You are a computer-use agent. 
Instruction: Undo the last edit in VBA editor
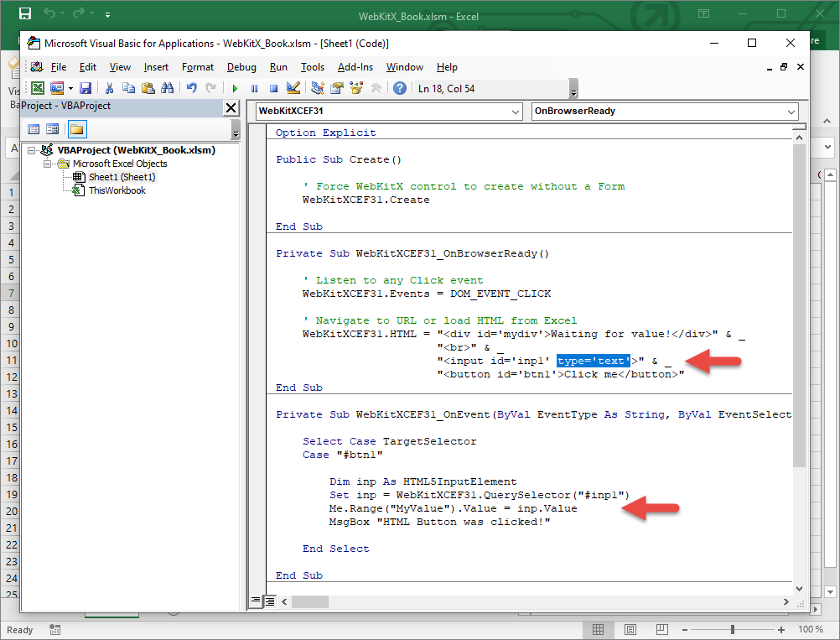pyautogui.click(x=191, y=88)
